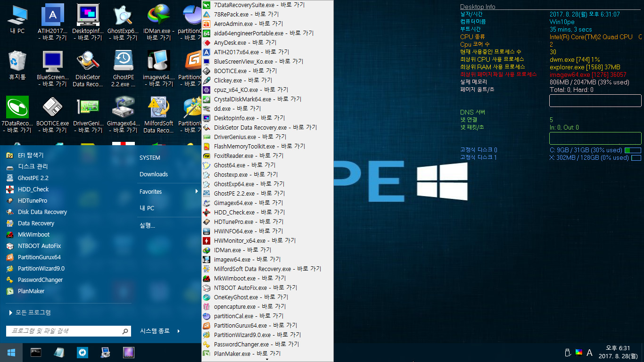Launch the MilfordSoft Data Reco desktop shortcut
Viewport: 644px width, 362px height.
[158, 115]
